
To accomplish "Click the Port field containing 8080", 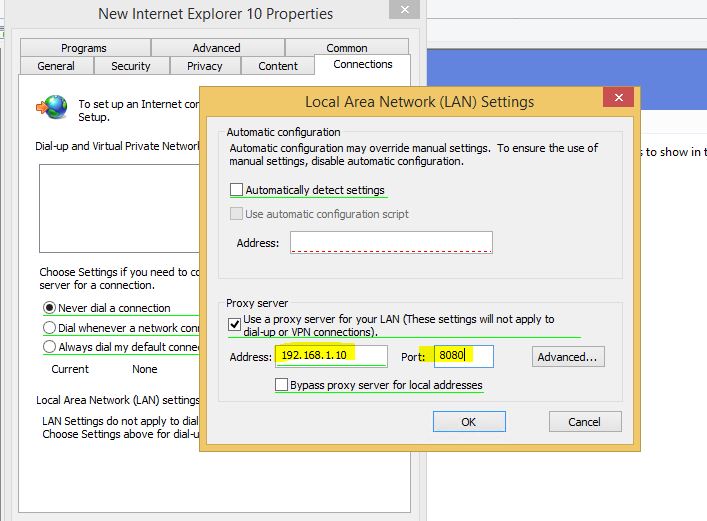I will coord(464,356).
